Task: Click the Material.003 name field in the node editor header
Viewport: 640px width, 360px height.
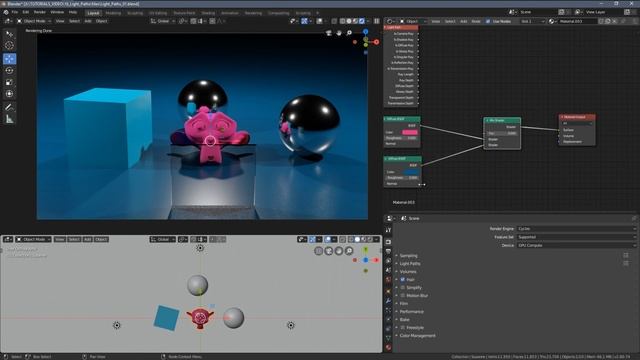Action: tap(578, 21)
